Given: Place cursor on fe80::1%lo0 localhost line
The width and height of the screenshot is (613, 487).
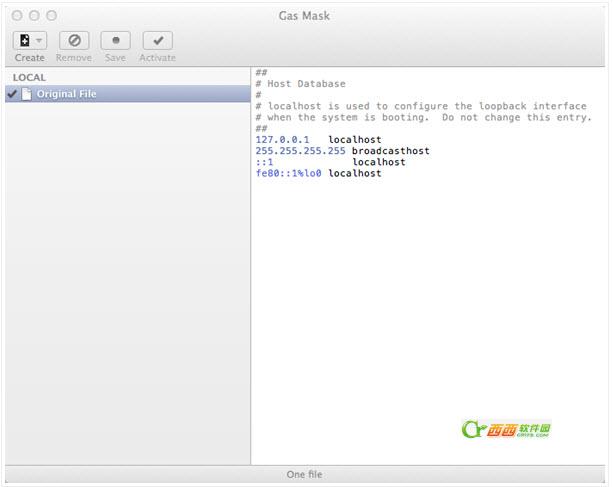Looking at the screenshot, I should click(x=318, y=173).
